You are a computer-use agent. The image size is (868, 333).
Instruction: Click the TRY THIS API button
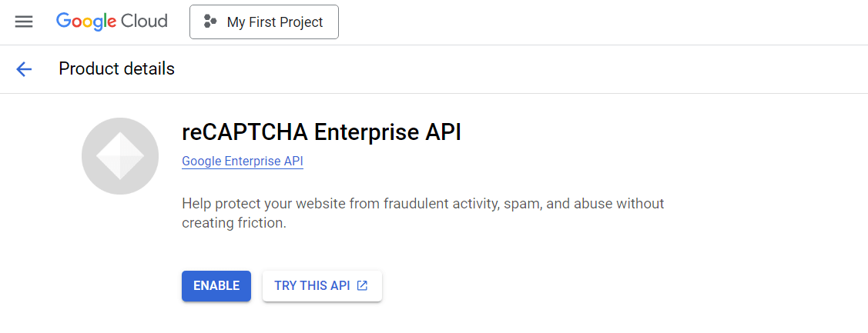pyautogui.click(x=321, y=285)
